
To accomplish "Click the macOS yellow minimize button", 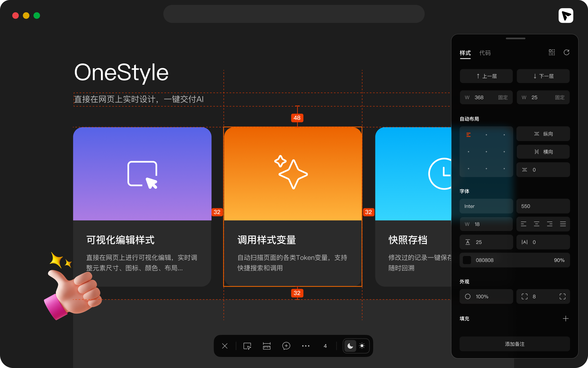I will click(26, 15).
